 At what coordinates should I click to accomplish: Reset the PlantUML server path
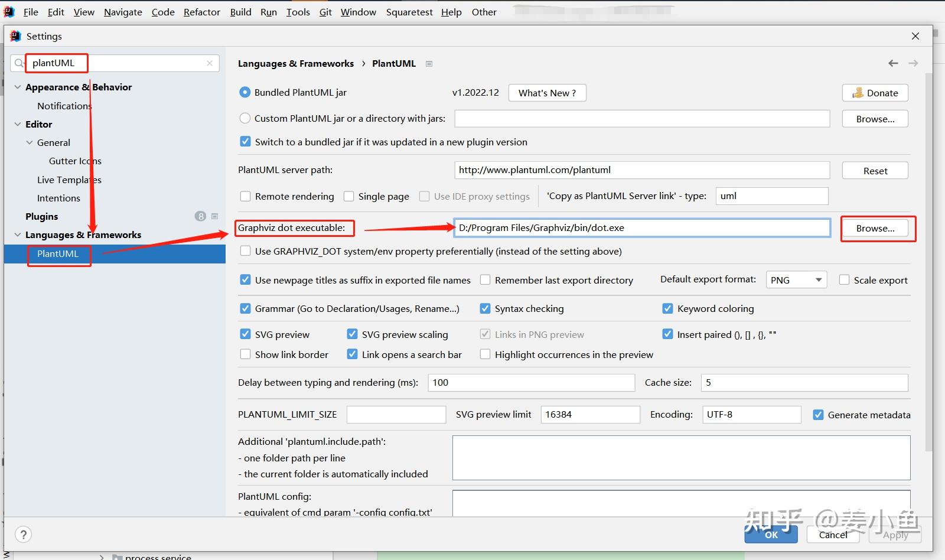[x=875, y=171]
